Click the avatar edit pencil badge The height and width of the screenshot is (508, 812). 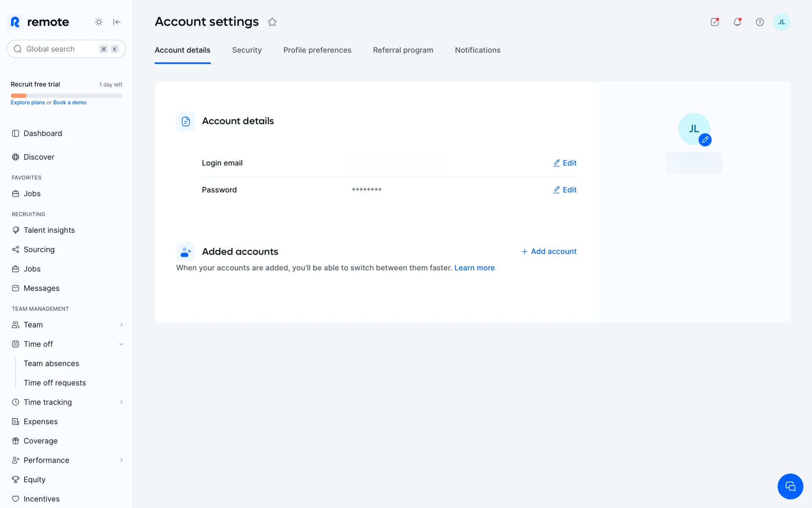705,140
